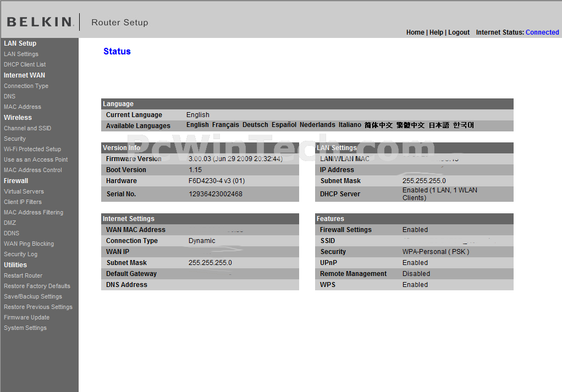Open Restart Router under Utilities
Viewport: 562px width, 392px height.
click(x=23, y=275)
